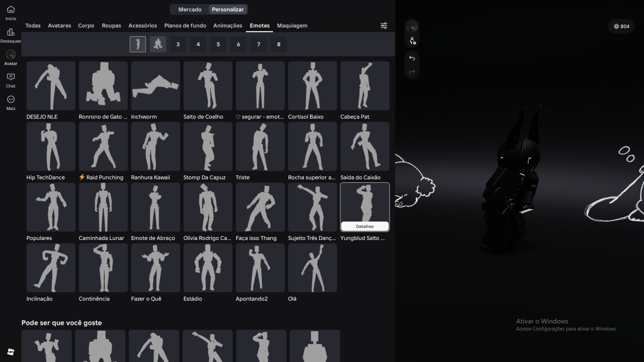The image size is (644, 362).
Task: Undo the last avatar change
Action: (412, 58)
